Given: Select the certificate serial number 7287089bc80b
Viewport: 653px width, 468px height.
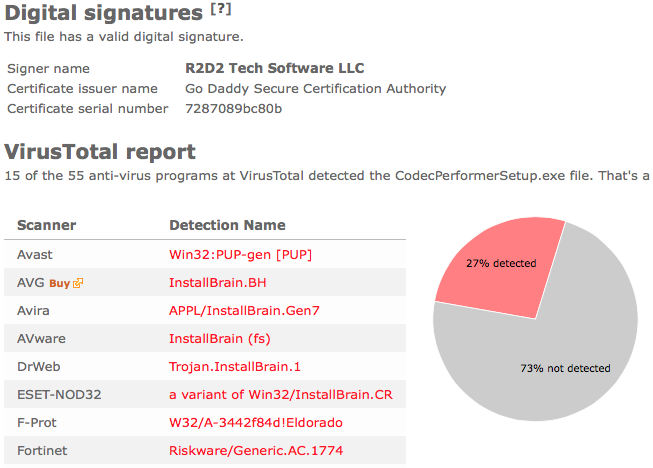Looking at the screenshot, I should 234,109.
